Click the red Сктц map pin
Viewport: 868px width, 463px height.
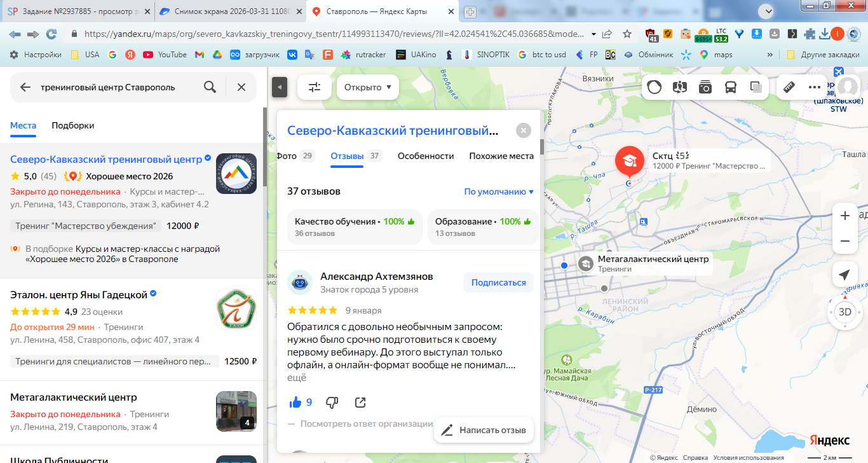click(x=629, y=162)
